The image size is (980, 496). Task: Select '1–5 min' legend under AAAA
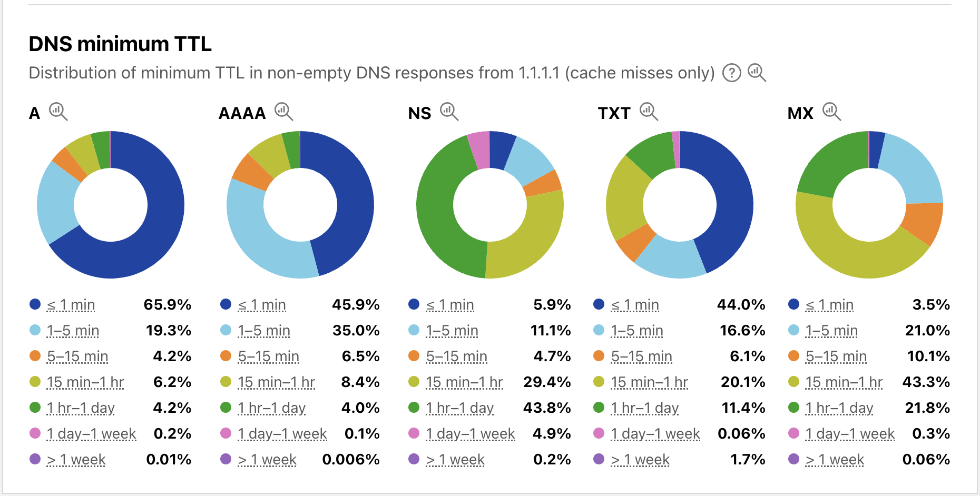click(x=263, y=331)
